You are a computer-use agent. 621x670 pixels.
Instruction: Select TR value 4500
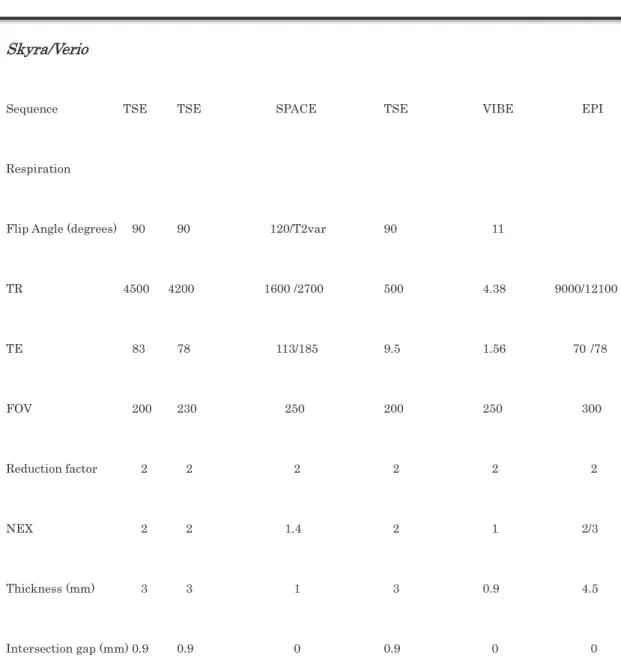pos(136,289)
